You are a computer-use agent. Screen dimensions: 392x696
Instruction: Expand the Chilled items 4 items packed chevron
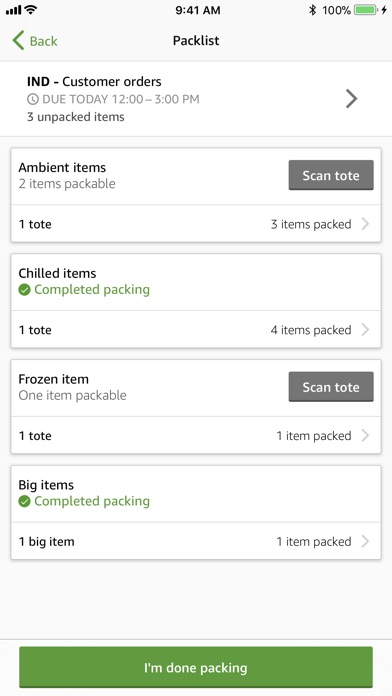point(365,329)
